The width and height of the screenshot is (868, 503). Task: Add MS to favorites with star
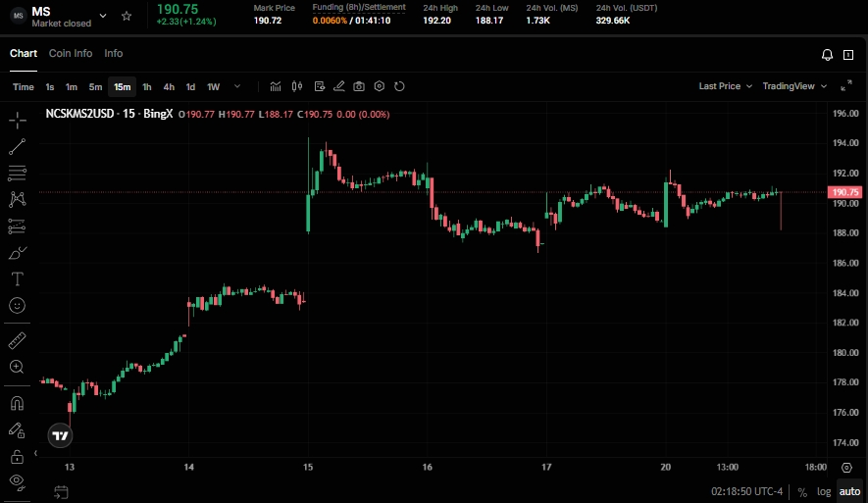coord(127,17)
